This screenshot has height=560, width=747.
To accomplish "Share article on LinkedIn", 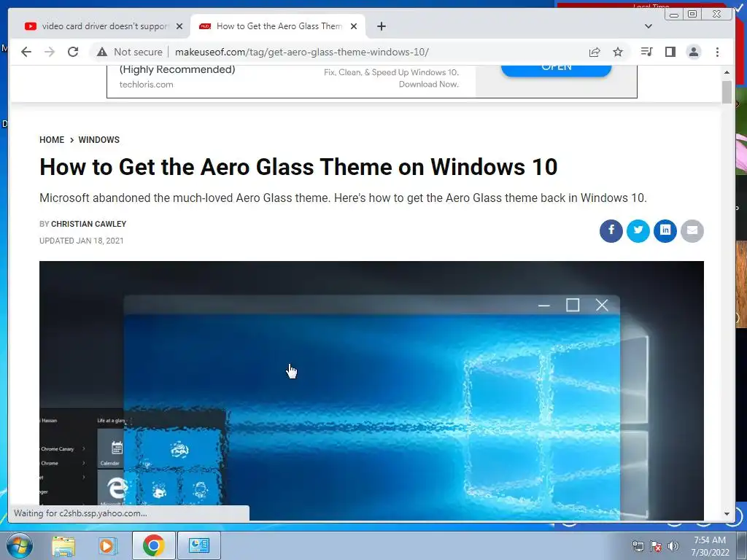I will [x=665, y=231].
